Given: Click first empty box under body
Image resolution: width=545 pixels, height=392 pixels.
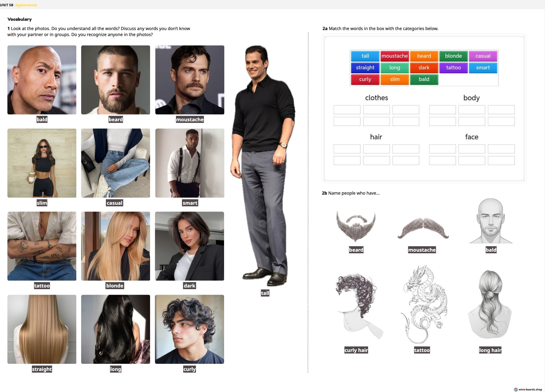Looking at the screenshot, I should tap(442, 110).
